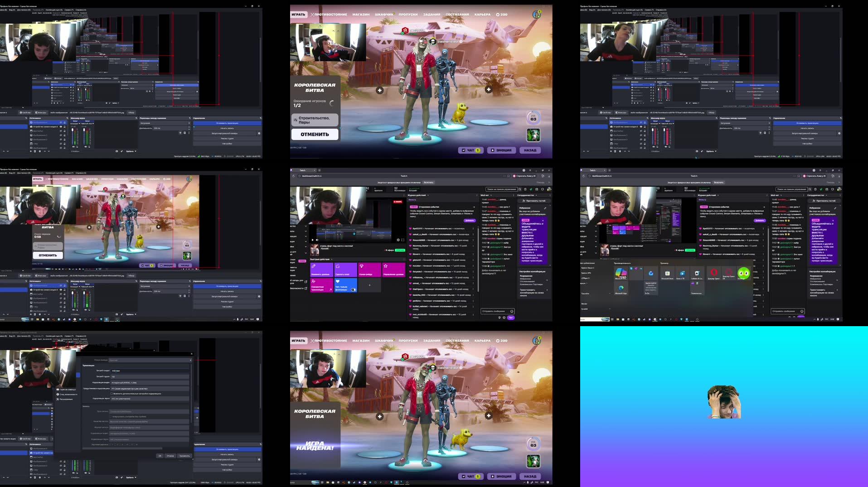Open КАРЬЕРА tab in lobby waiting 1/2 players
Screen dimensions: 868x487
coord(482,14)
